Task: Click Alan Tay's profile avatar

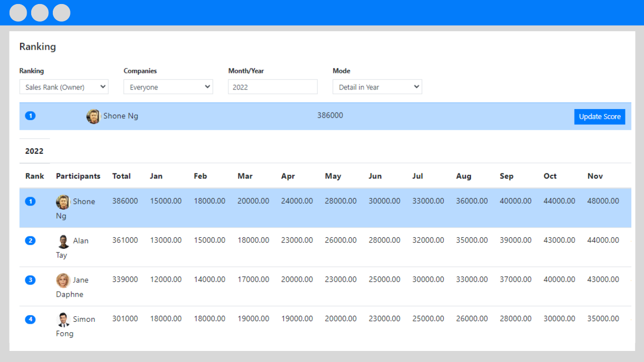Action: [63, 241]
